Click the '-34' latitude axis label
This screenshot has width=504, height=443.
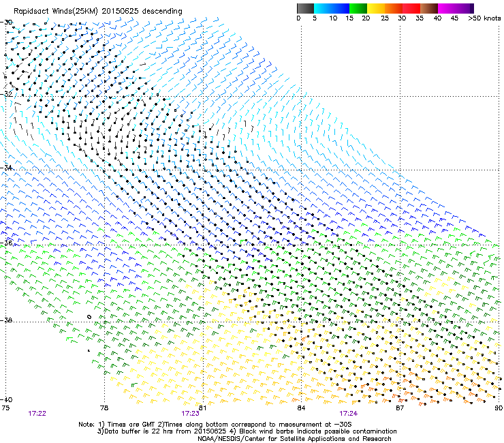(6, 168)
